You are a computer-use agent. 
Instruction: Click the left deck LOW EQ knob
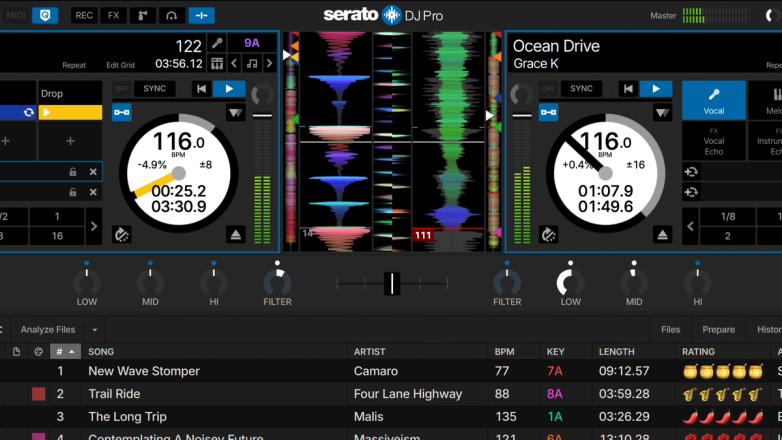click(87, 283)
